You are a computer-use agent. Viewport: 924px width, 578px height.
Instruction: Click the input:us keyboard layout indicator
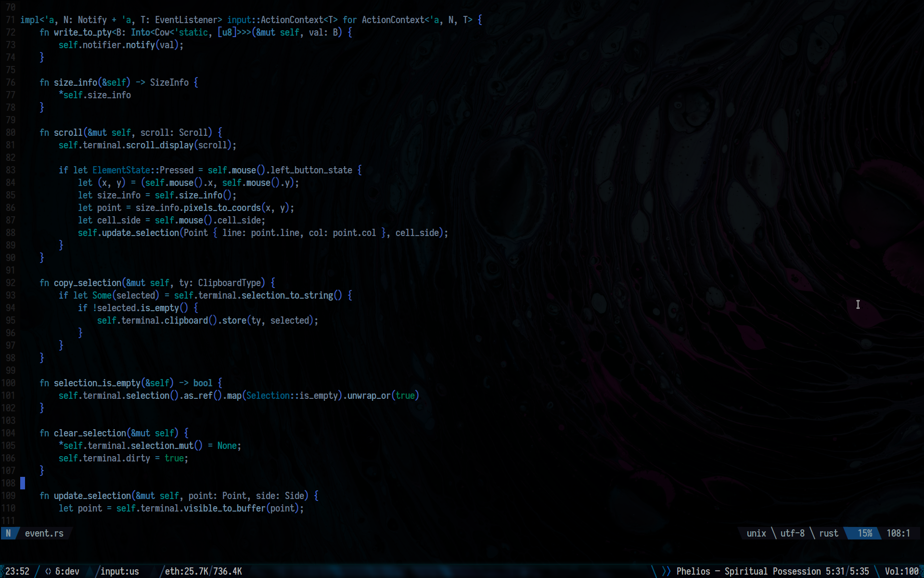pos(119,571)
